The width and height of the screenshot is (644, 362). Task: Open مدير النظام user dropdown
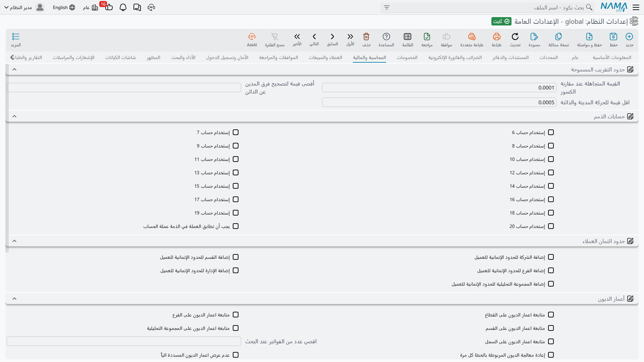click(x=24, y=7)
